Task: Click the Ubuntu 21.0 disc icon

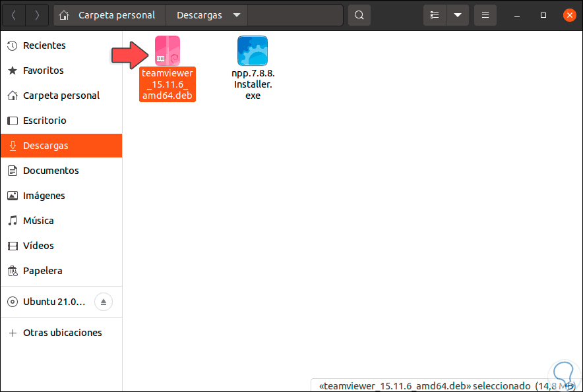Action: [x=13, y=302]
